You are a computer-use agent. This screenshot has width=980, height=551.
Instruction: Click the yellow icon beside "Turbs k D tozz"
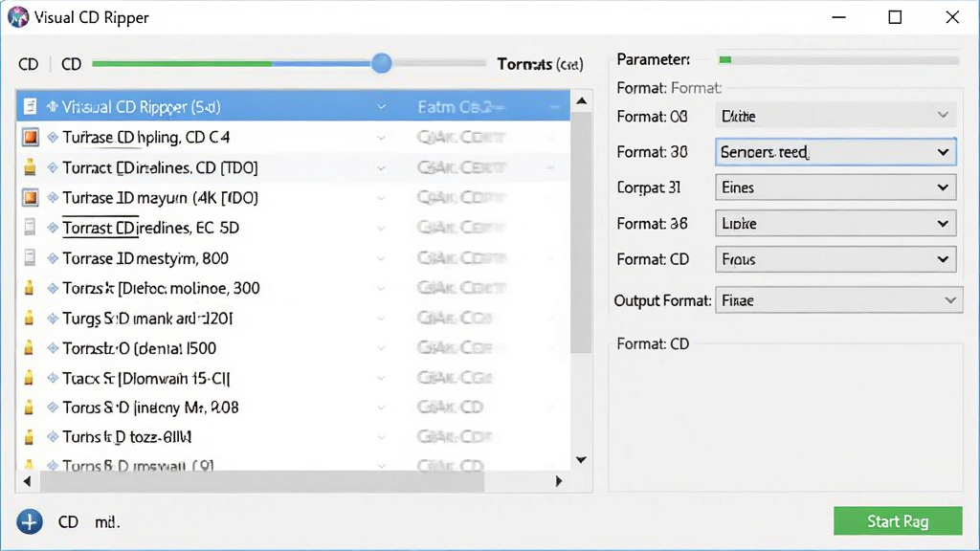coord(29,436)
